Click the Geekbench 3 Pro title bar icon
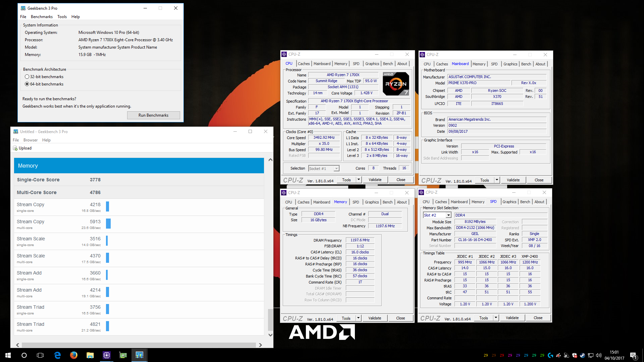 click(23, 8)
